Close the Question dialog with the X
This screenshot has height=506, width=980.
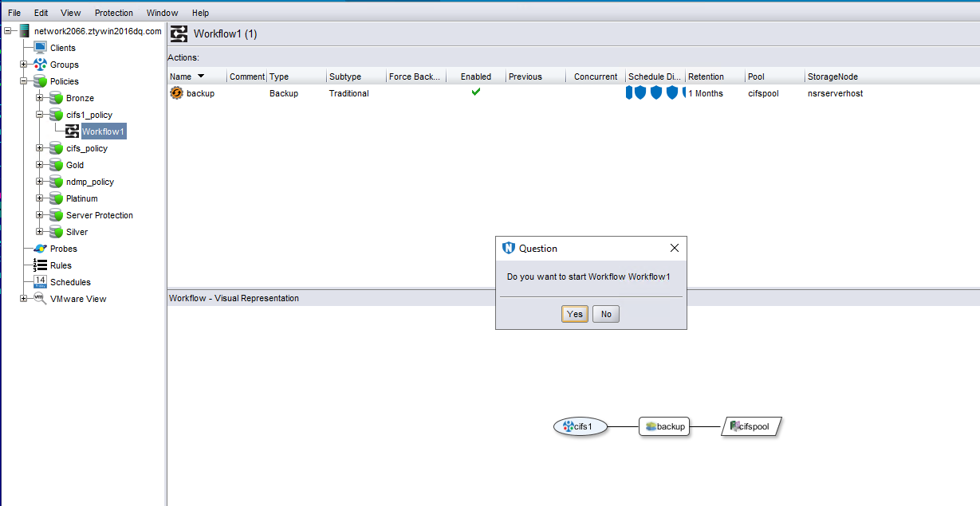click(x=675, y=248)
